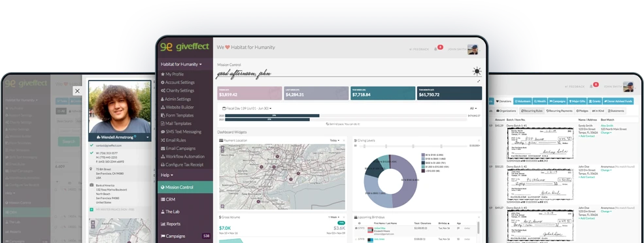This screenshot has width=644, height=243.
Task: Open the Wealth tab in right window
Action: click(x=540, y=101)
